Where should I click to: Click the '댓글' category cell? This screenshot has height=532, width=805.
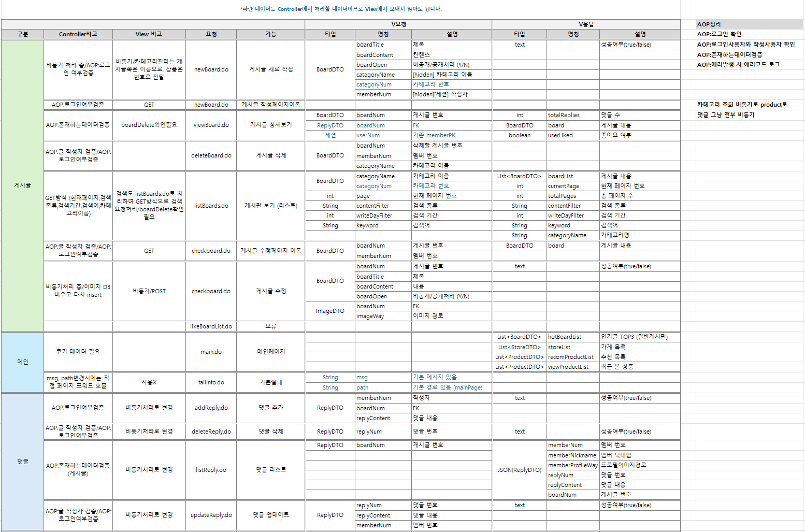click(22, 462)
